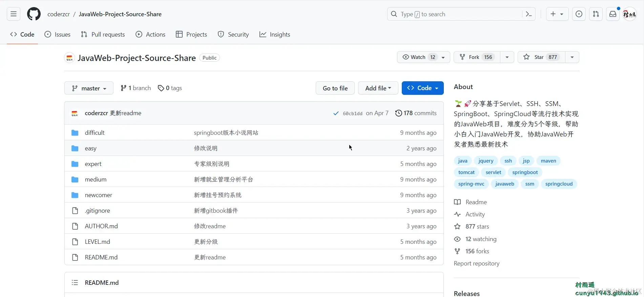Open the pull requests shortcut icon in header
Image resolution: width=644 pixels, height=297 pixels.
coord(596,14)
